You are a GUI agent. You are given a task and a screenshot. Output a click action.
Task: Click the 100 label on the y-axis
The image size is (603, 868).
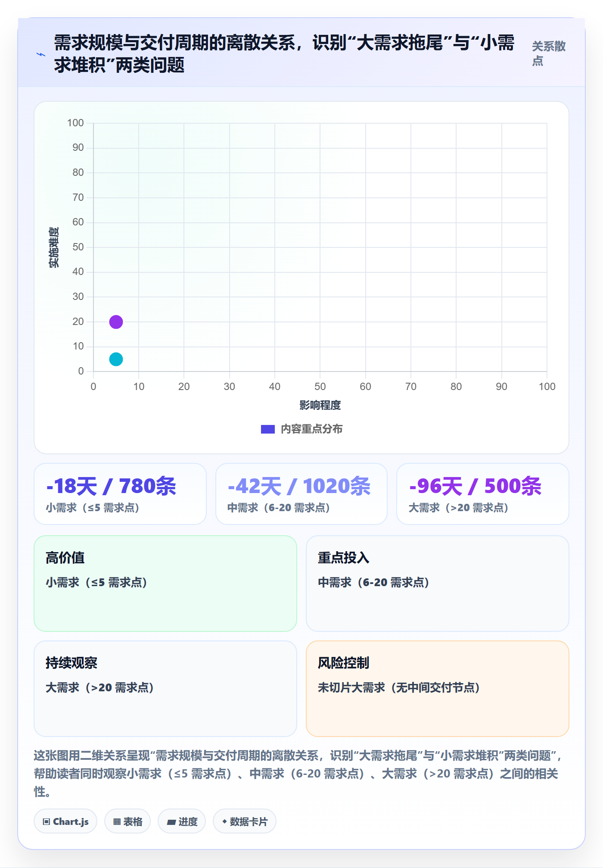coord(75,123)
